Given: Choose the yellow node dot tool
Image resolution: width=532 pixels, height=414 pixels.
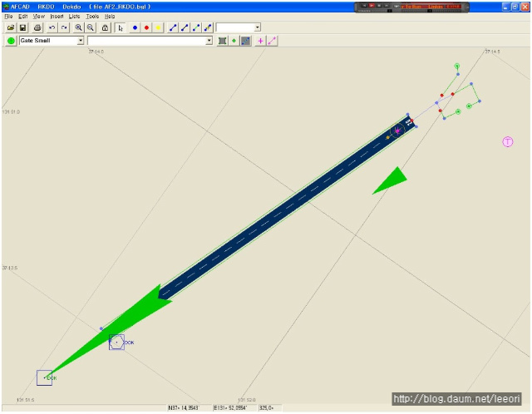Looking at the screenshot, I should [x=158, y=27].
